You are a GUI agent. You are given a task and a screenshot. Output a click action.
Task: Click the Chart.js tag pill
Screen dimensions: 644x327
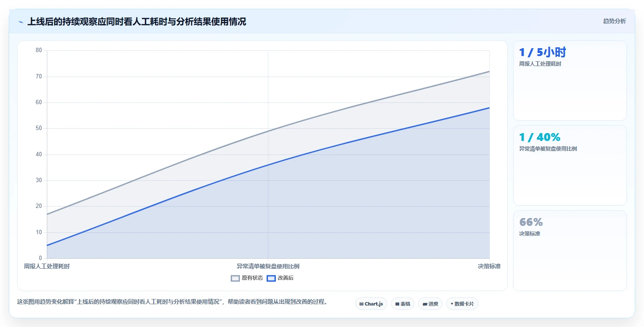[x=371, y=304]
